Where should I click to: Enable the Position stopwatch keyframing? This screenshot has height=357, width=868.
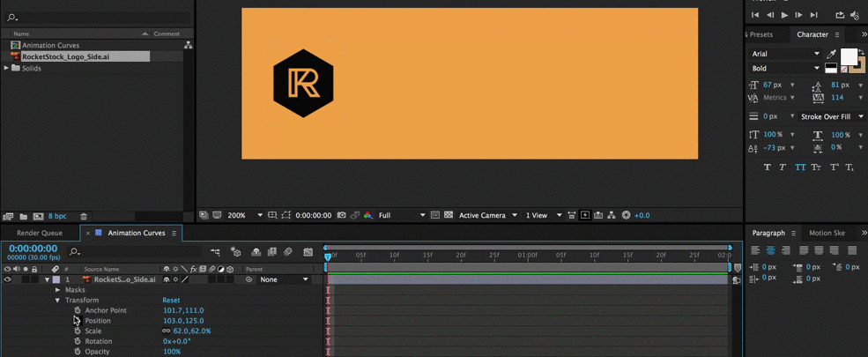coord(77,321)
